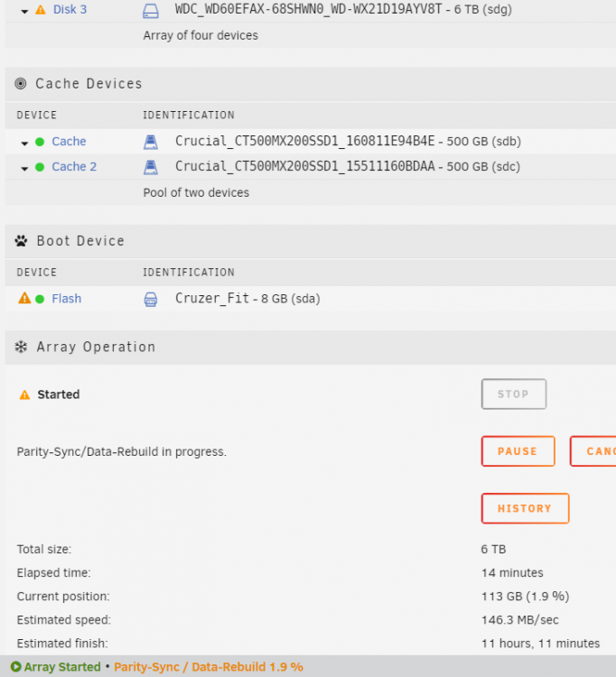Click the Disk 3 hard drive icon
Image resolution: width=616 pixels, height=677 pixels.
[x=150, y=11]
